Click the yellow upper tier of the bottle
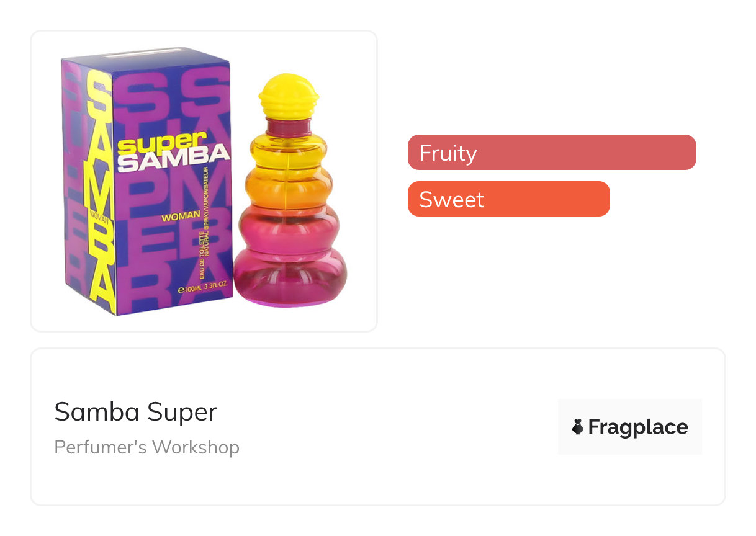Image resolution: width=756 pixels, height=536 pixels. tap(289, 151)
